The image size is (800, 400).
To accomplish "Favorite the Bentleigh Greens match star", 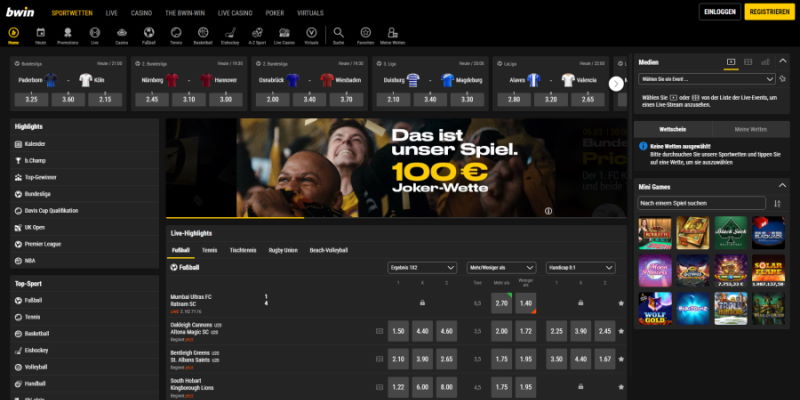I will pos(621,359).
